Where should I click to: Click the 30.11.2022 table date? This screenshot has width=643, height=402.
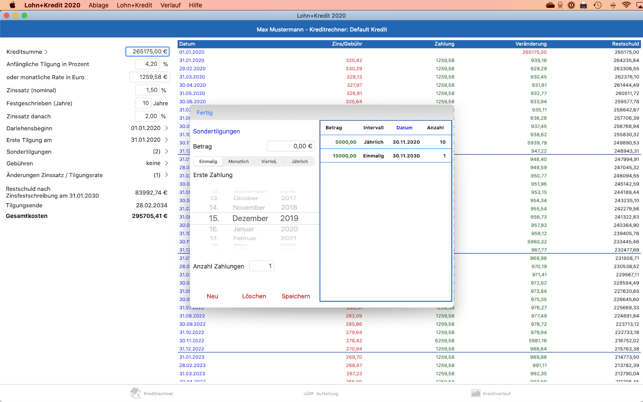tap(192, 340)
